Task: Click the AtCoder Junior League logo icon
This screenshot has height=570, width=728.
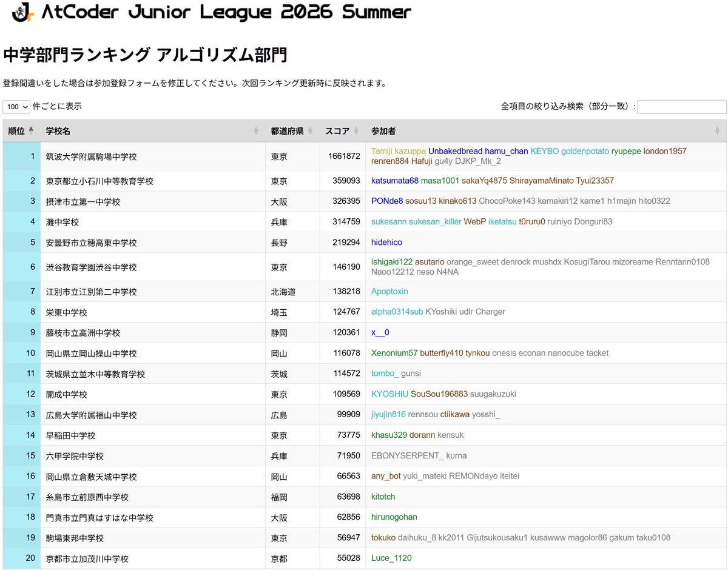Action: pos(22,13)
